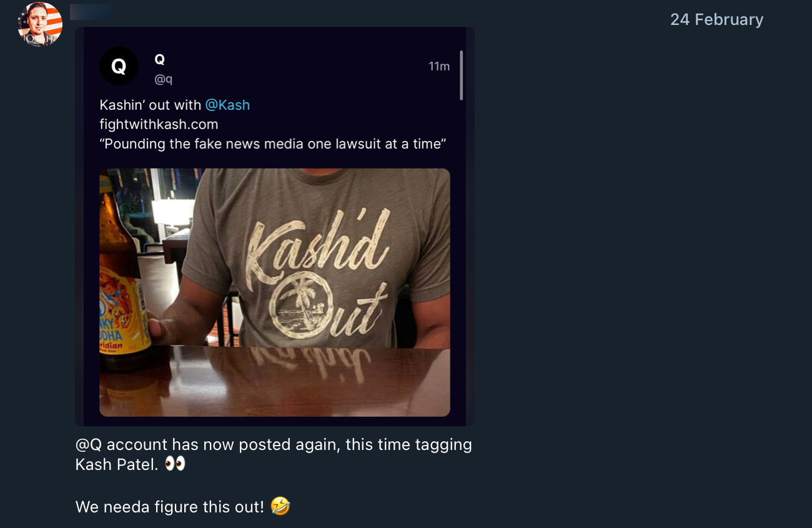The height and width of the screenshot is (528, 812).
Task: Click the @q handle under the name
Action: pyautogui.click(x=163, y=79)
